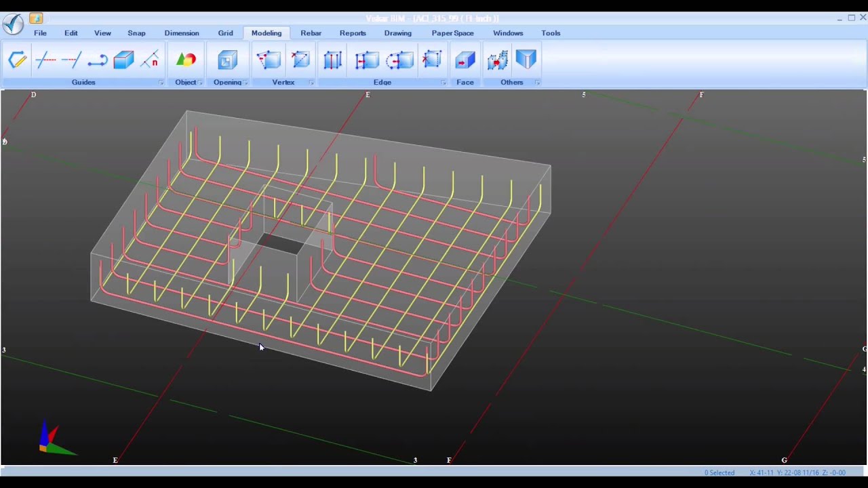Expand the Object group launcher
This screenshot has width=868, height=488.
pos(201,83)
